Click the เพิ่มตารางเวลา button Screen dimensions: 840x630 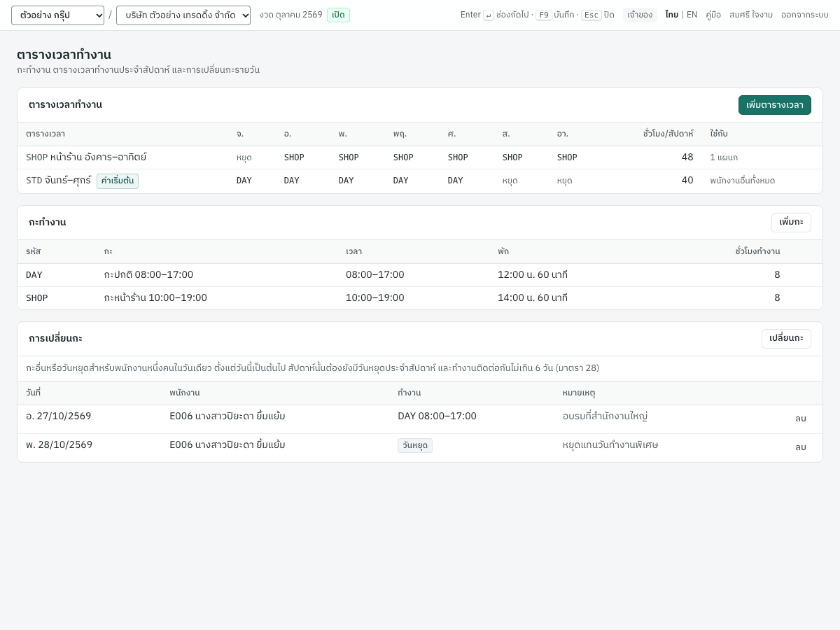[775, 105]
